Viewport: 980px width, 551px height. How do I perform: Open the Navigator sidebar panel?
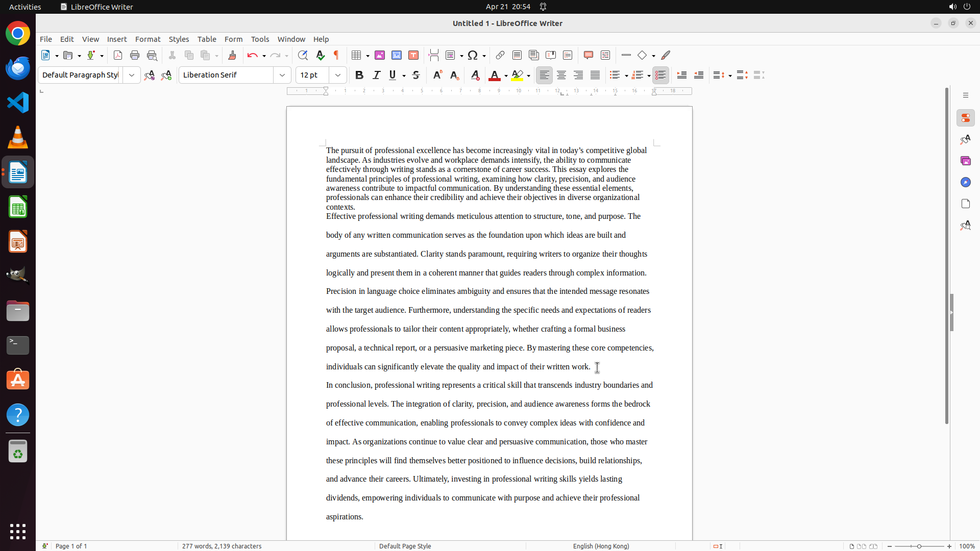coord(965,183)
